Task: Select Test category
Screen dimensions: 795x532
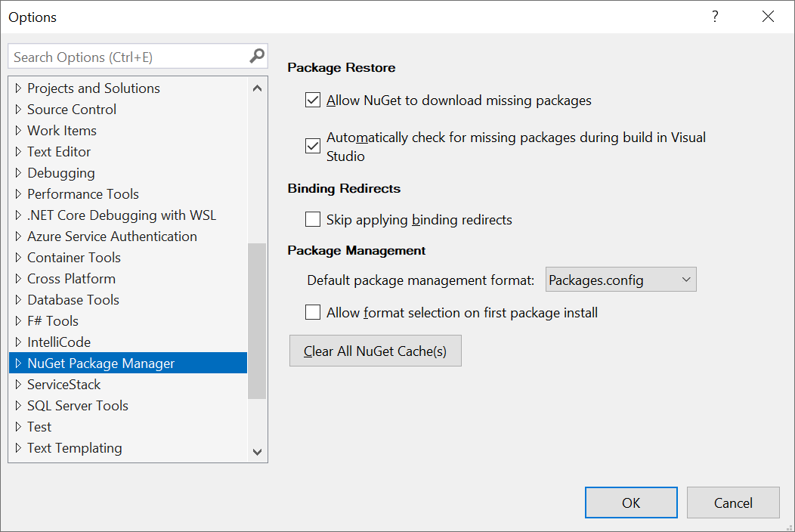Action: click(x=39, y=427)
